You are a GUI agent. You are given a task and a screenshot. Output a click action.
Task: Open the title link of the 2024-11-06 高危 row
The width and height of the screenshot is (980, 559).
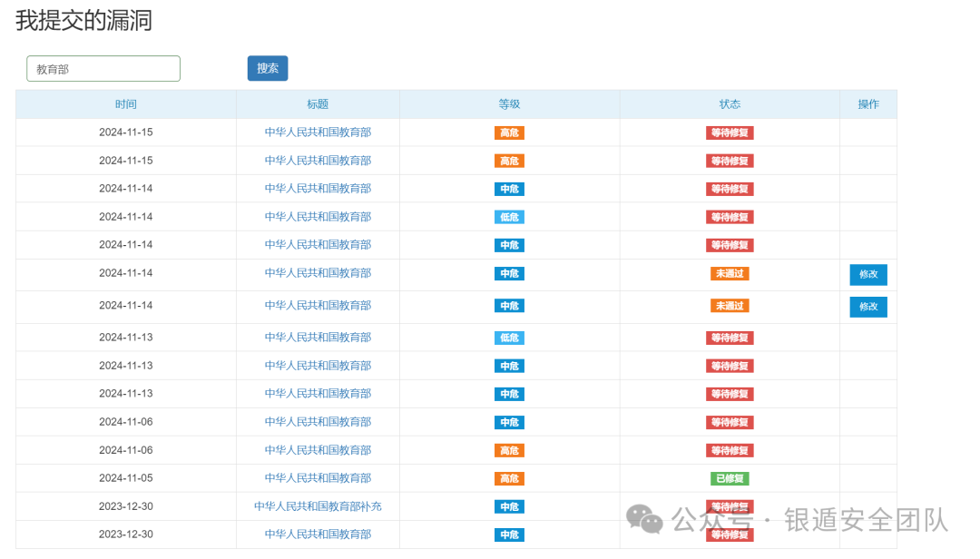pos(318,450)
